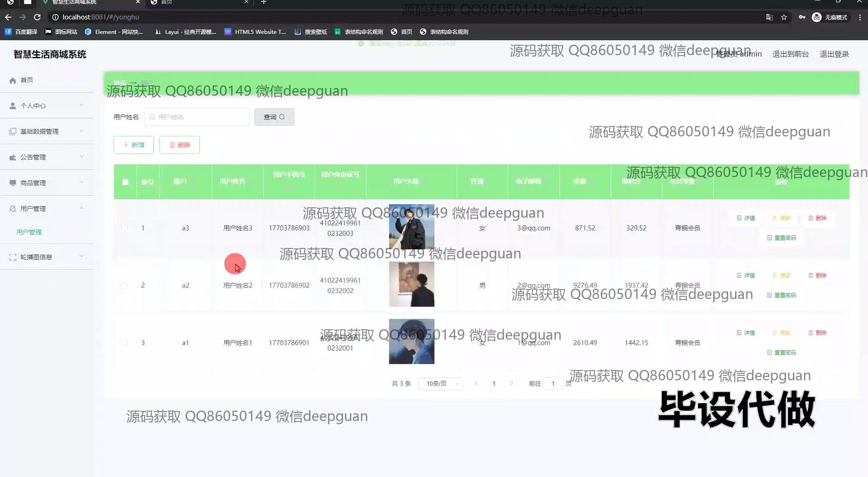
Task: Expand the 个人中心 menu chevron
Action: click(x=82, y=105)
